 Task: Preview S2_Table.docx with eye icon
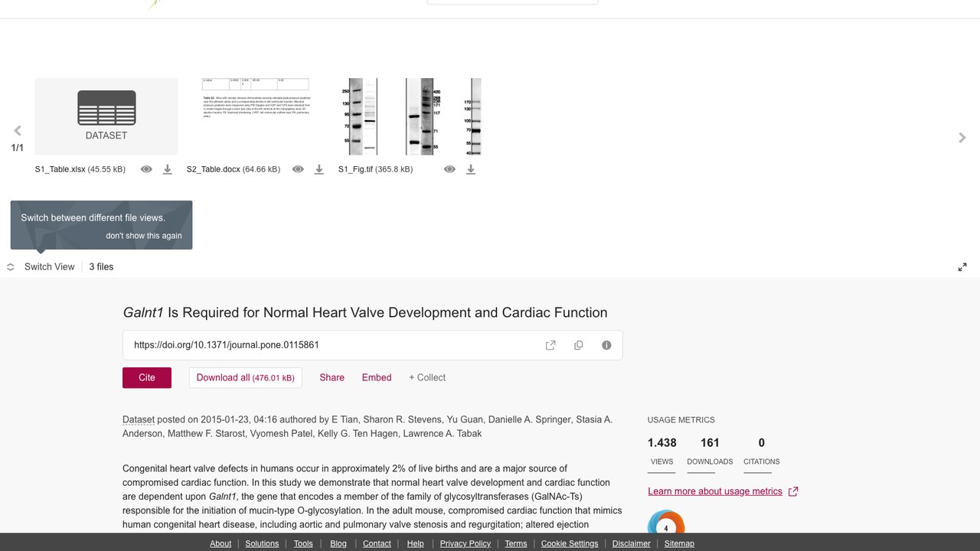click(298, 169)
